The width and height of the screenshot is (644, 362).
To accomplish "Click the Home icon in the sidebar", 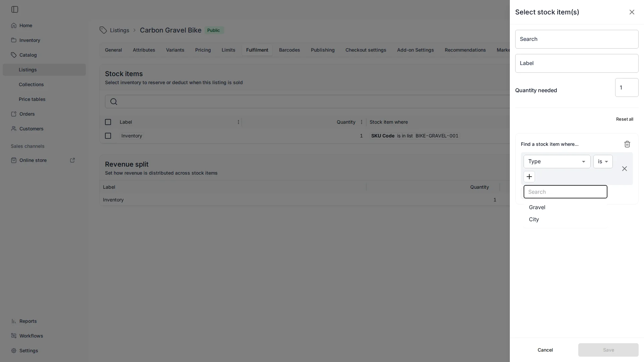I will 14,25.
